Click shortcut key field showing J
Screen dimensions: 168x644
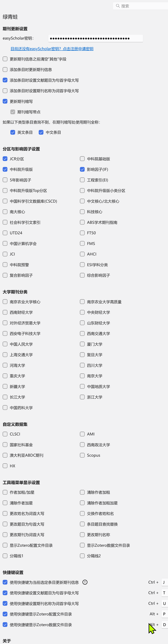click(x=164, y=582)
